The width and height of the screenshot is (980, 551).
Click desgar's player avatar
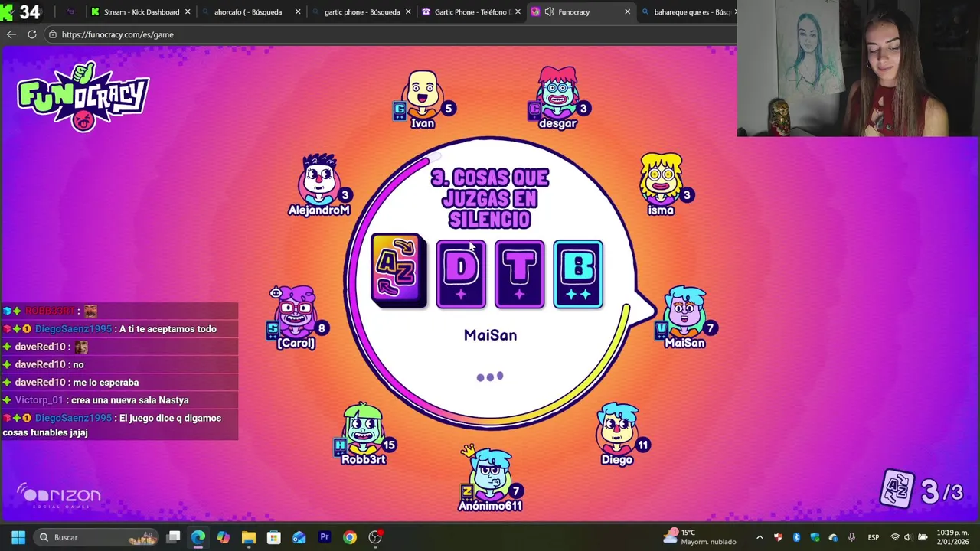click(x=557, y=92)
